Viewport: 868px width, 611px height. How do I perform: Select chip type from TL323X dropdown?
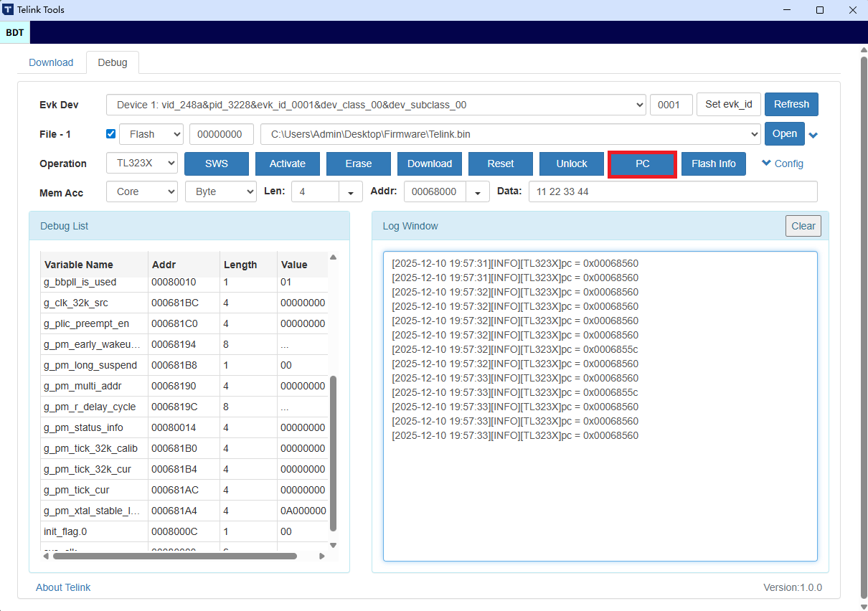coord(141,164)
